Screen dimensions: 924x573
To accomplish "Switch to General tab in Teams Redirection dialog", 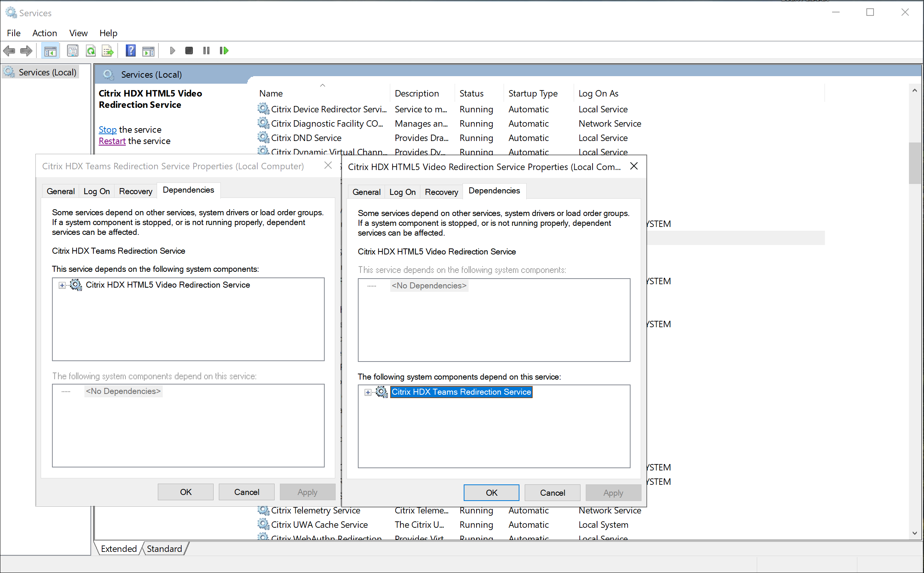I will pos(61,191).
